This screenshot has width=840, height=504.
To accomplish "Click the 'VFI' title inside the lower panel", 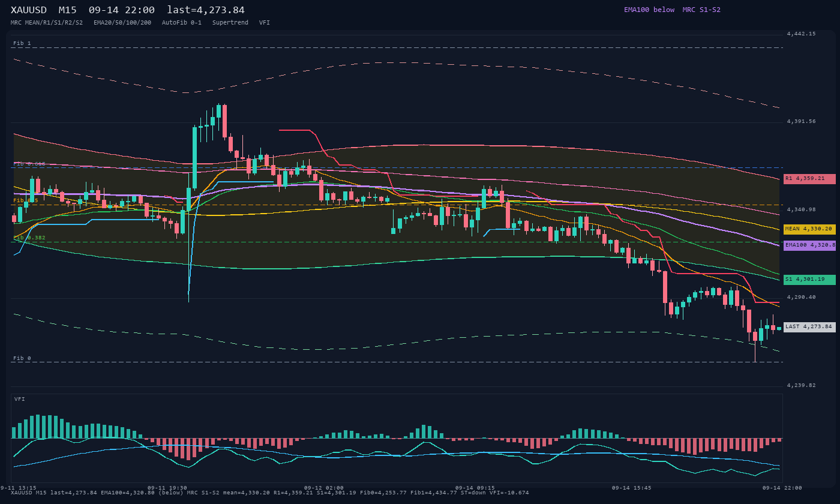I will pos(20,399).
